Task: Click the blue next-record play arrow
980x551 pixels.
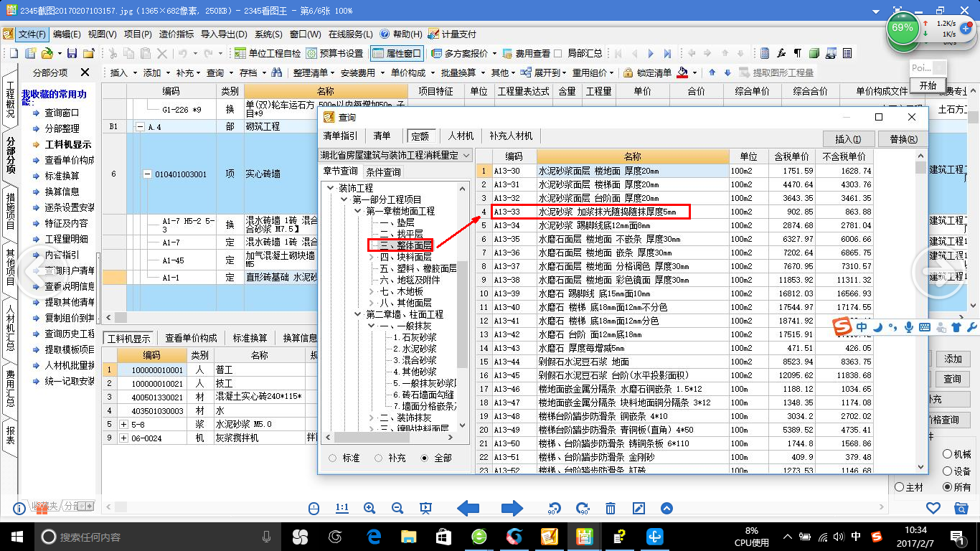Action: pos(651,54)
